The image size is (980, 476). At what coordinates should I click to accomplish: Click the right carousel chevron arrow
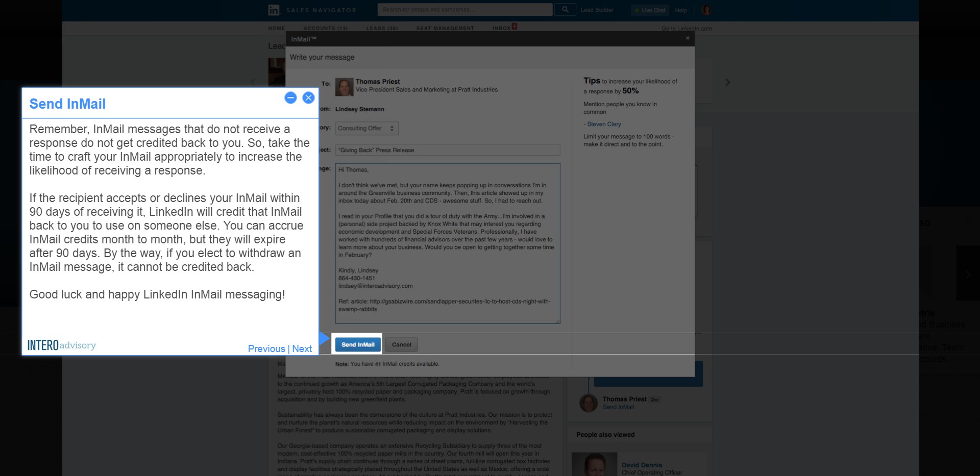(728, 82)
